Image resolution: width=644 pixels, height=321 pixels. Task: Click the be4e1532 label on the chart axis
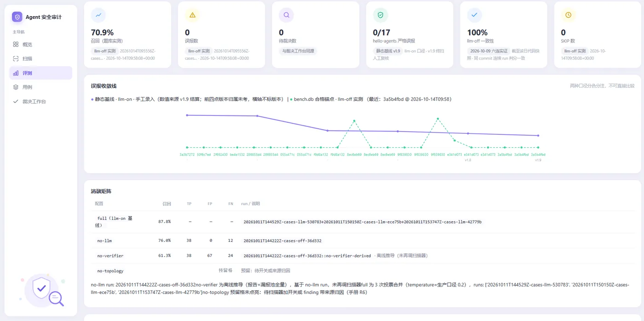[x=237, y=155]
